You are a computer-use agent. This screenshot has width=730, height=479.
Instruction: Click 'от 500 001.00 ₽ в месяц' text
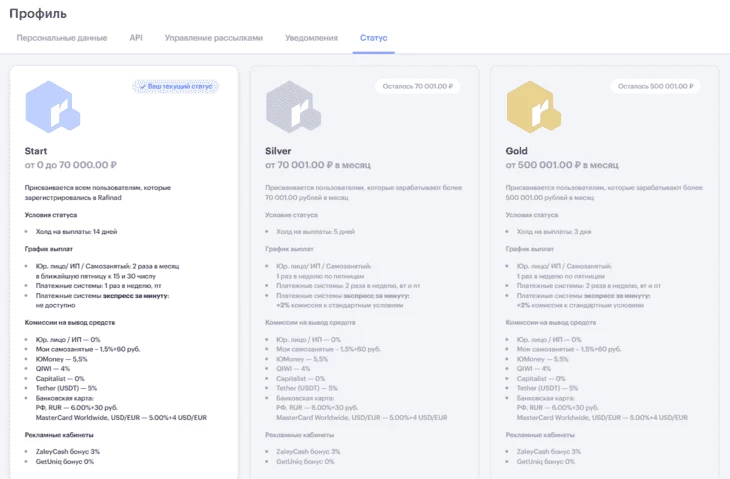[x=562, y=165]
